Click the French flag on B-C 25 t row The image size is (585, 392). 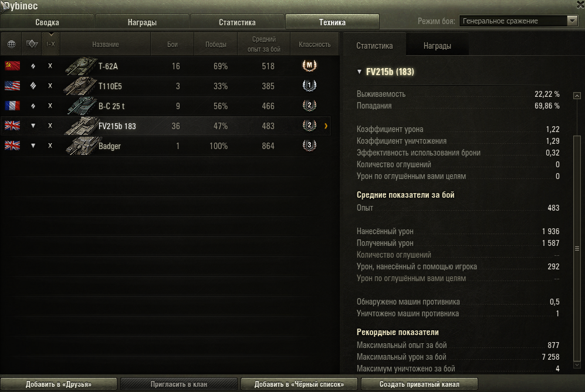tap(12, 106)
